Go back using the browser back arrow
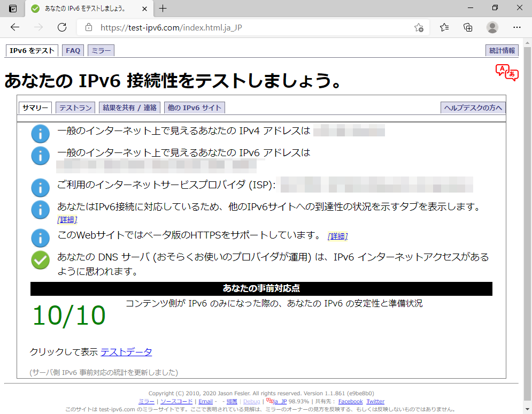Screen dimensions: 532x414 15,27
